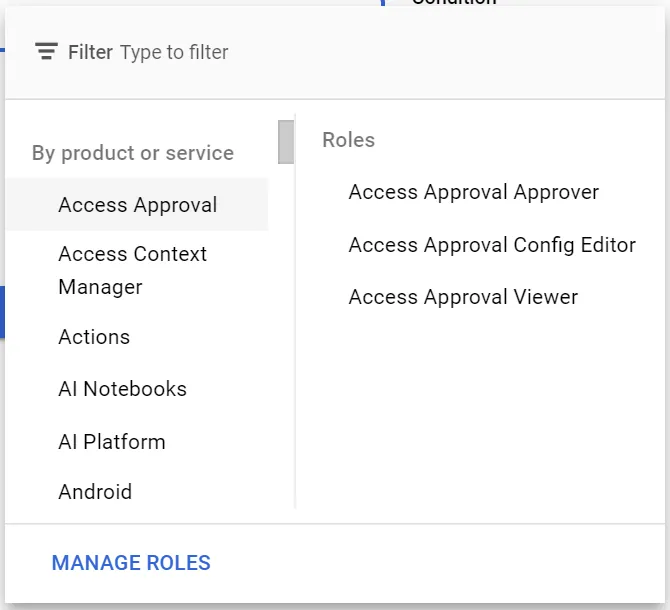Select the Access Approval Config Editor role

pyautogui.click(x=492, y=245)
